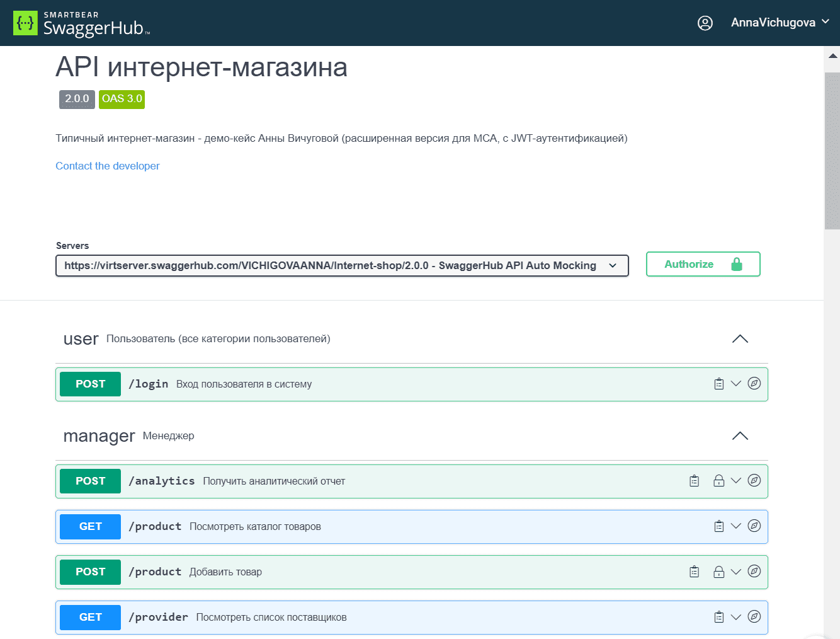
Task: Click the "Получить аналитический отчет" description
Action: point(274,481)
